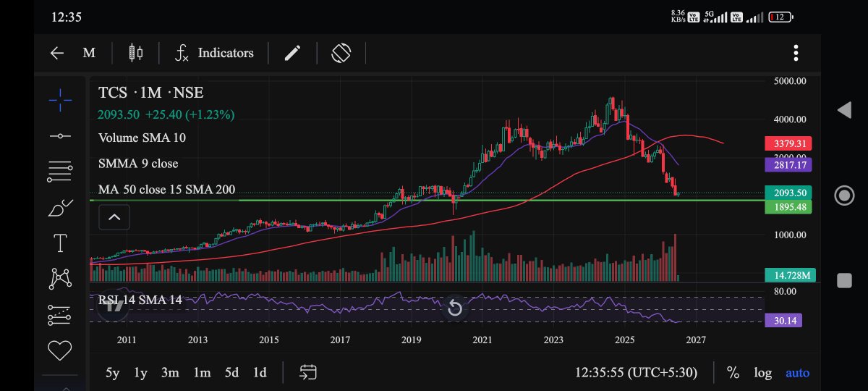Tap the battery indicator in status bar
The width and height of the screenshot is (868, 391).
click(x=780, y=17)
